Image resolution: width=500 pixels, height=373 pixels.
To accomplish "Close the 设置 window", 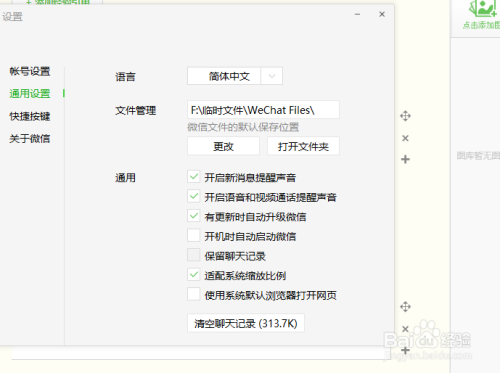I will point(382,14).
